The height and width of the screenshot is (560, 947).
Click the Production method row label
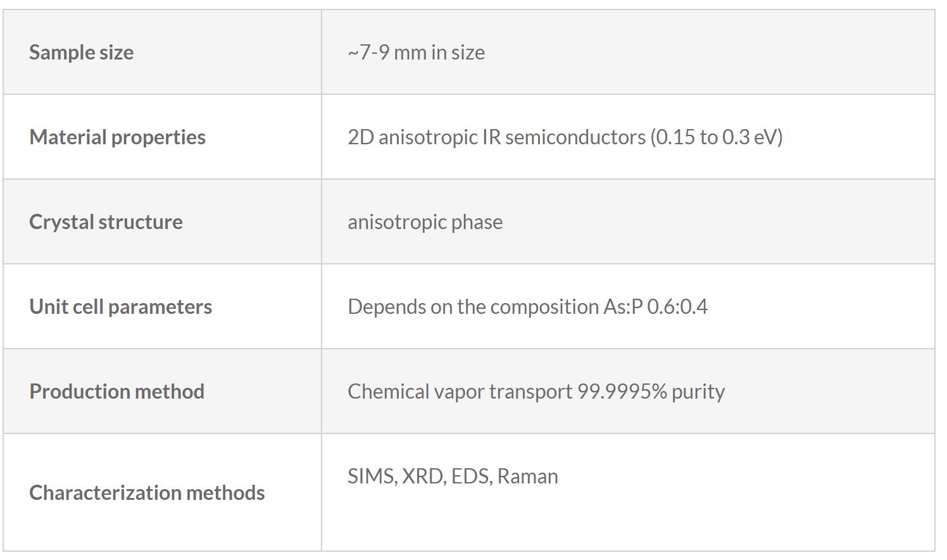[116, 392]
